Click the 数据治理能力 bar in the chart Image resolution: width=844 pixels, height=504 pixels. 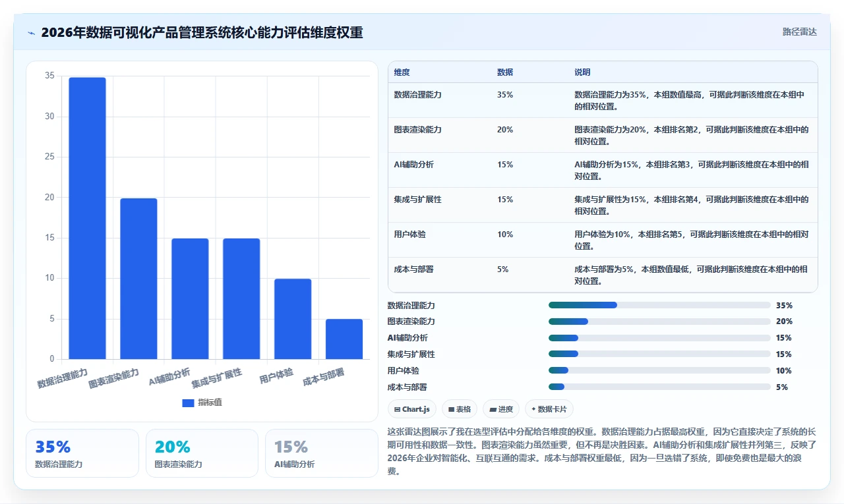tap(87, 218)
